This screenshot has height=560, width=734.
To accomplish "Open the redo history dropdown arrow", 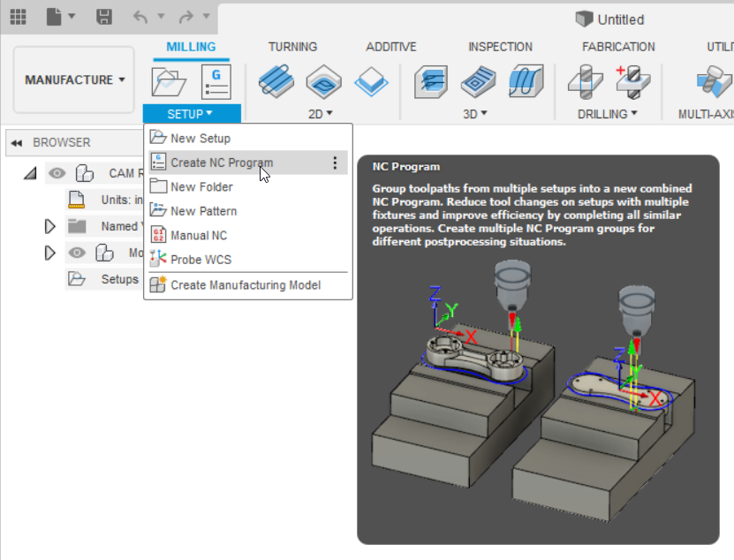I will (x=207, y=17).
